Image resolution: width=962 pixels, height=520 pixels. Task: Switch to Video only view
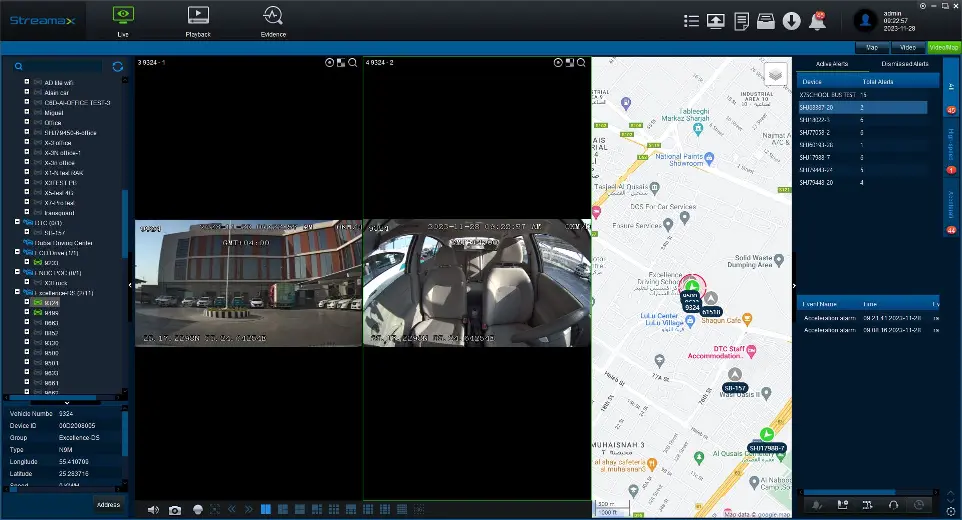[907, 47]
